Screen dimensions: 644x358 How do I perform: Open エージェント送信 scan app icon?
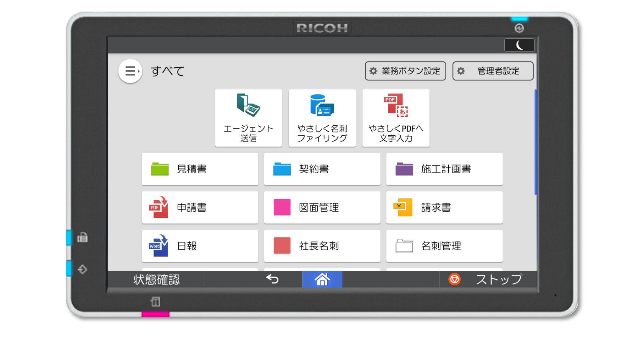pos(248,118)
